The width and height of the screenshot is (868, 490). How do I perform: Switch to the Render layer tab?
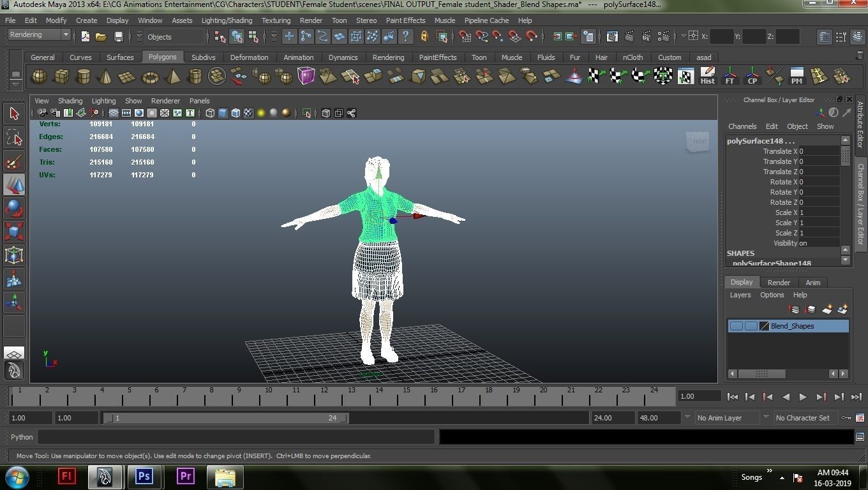[x=779, y=283]
